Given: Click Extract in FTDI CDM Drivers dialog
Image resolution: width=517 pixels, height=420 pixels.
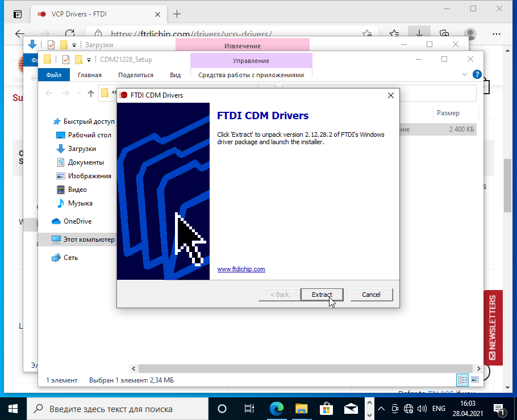Looking at the screenshot, I should pyautogui.click(x=322, y=295).
